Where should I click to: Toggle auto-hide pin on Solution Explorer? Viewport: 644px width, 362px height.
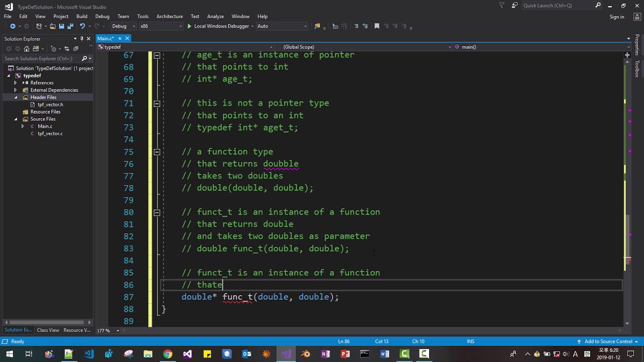click(82, 39)
